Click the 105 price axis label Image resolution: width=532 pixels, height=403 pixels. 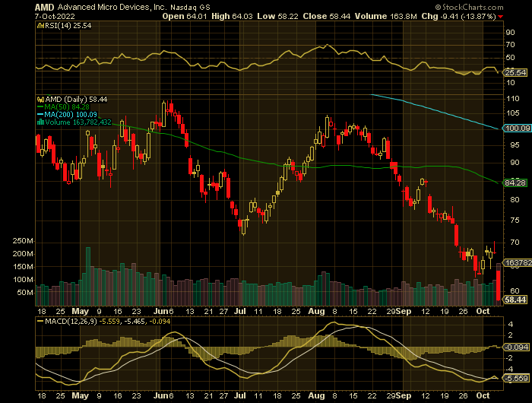(513, 113)
